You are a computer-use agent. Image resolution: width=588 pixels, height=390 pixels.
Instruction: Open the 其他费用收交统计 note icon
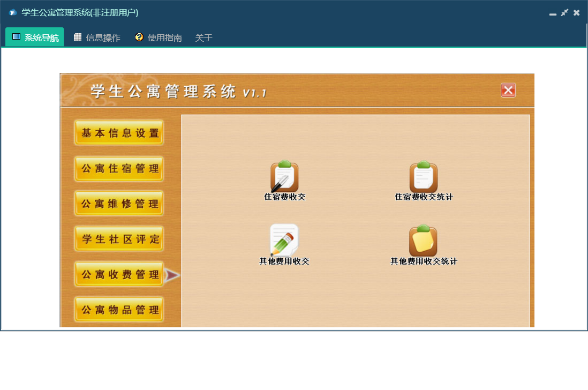coord(424,241)
